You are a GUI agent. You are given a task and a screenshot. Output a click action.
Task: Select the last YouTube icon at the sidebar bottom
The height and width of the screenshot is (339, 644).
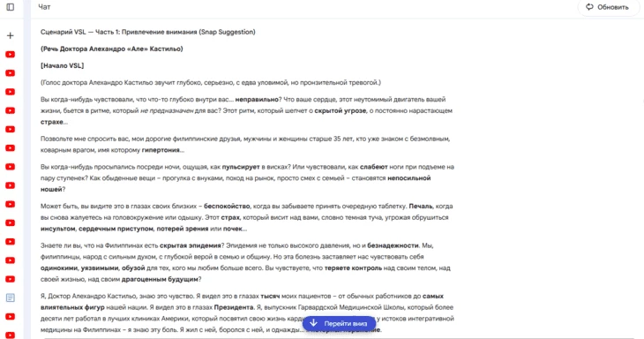11,335
